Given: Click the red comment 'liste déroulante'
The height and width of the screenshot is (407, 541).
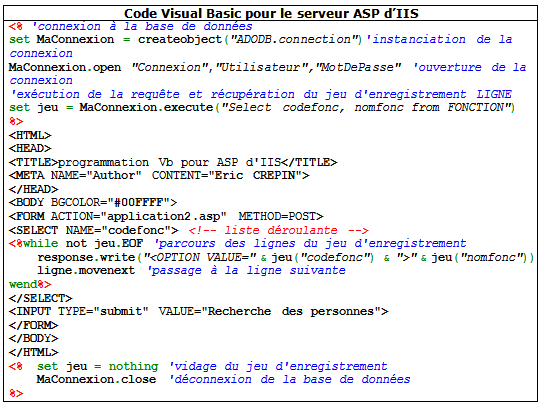Looking at the screenshot, I should pos(281,230).
